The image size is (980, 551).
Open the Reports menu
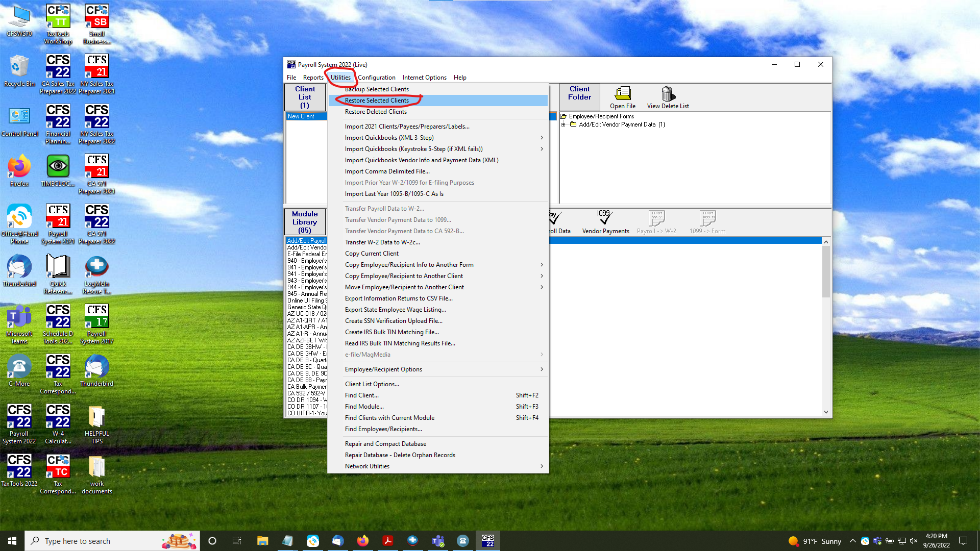point(313,78)
